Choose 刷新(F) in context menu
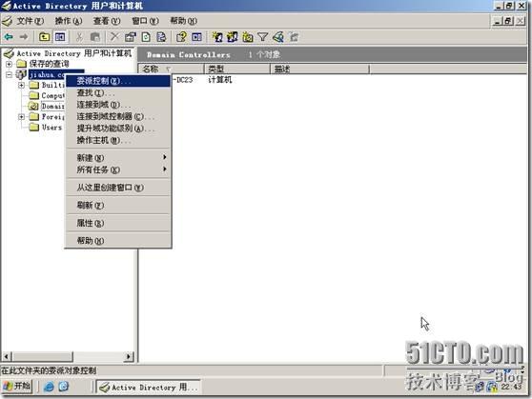 point(118,205)
